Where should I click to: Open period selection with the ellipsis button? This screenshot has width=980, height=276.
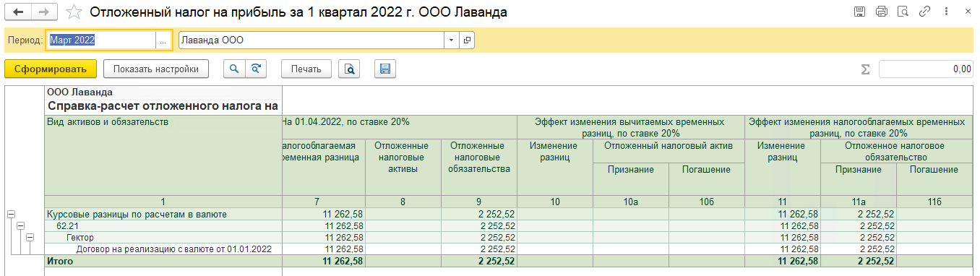(163, 40)
